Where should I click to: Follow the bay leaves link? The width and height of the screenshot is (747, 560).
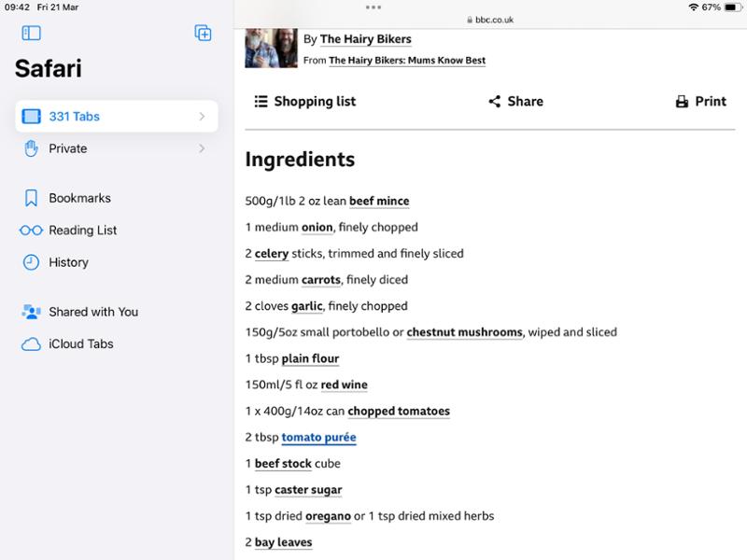click(x=284, y=542)
